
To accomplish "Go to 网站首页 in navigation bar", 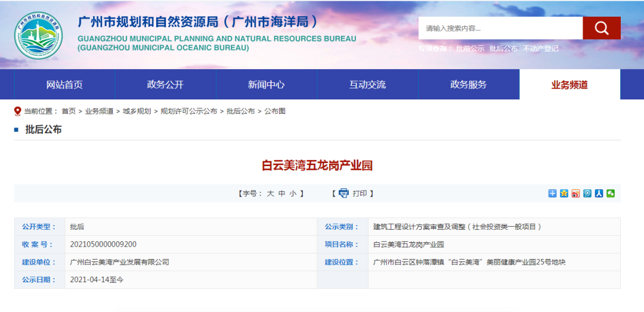I will tap(64, 85).
